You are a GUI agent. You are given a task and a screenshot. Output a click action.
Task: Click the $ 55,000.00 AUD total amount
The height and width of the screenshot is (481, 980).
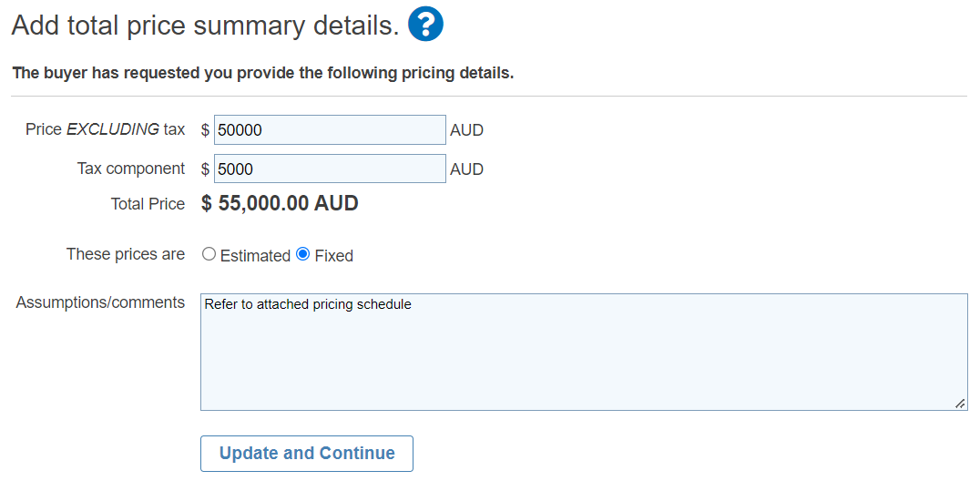280,203
